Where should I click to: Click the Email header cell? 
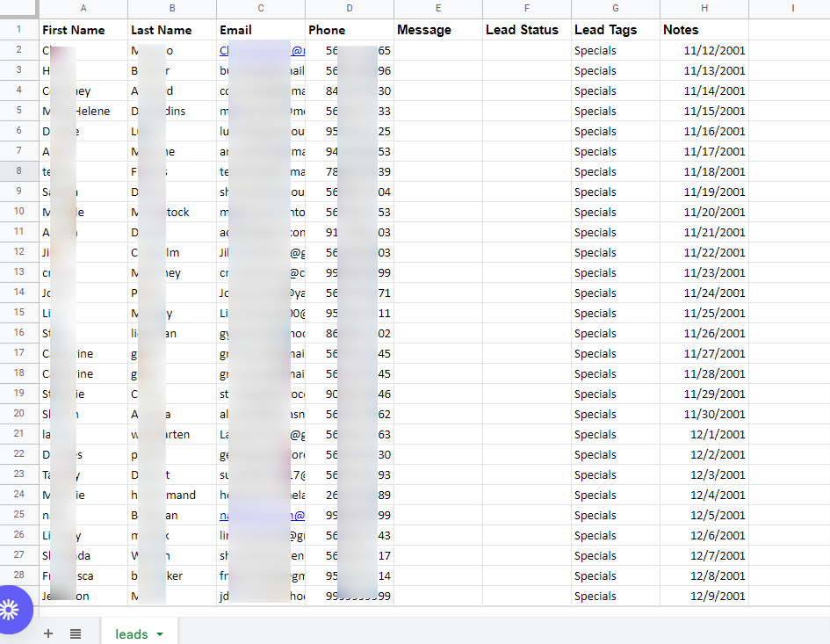pyautogui.click(x=261, y=30)
